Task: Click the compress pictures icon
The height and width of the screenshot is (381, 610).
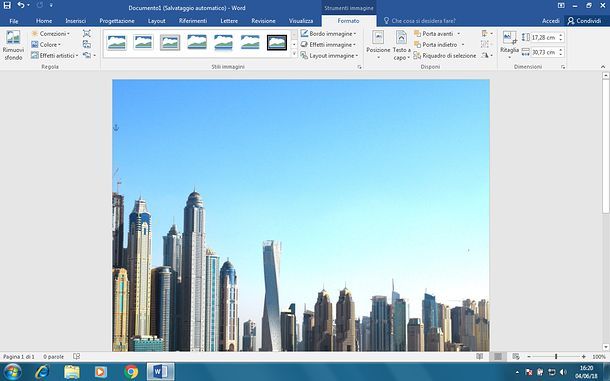Action: tap(87, 33)
